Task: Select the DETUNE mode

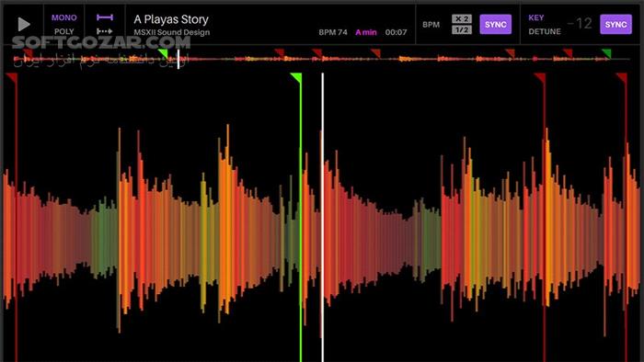Action: tap(545, 31)
